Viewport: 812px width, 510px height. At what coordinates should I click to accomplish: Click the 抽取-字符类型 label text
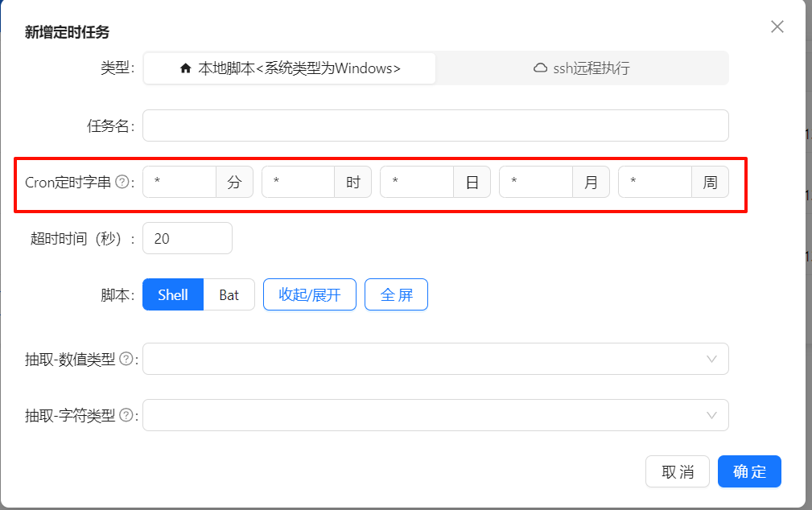pos(70,415)
